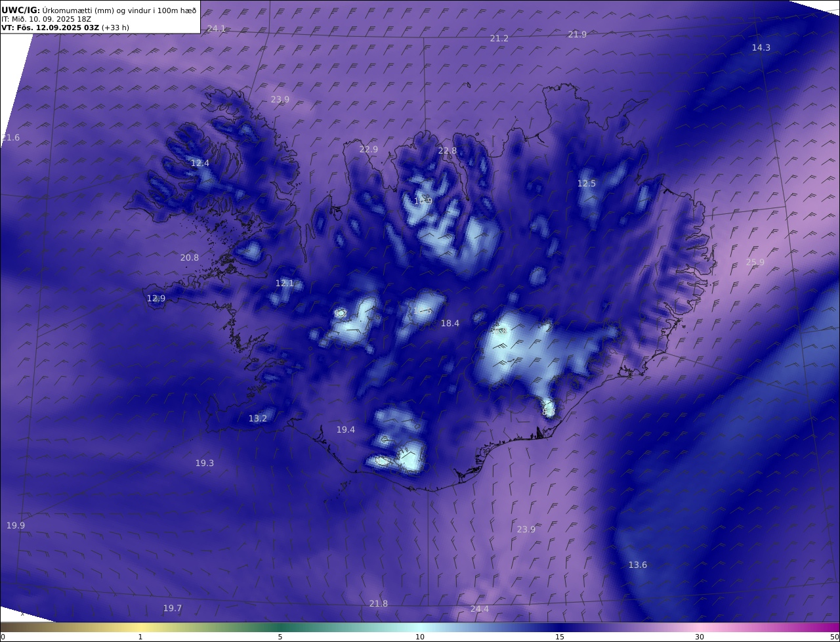Click the 22.8 map value

point(448,151)
